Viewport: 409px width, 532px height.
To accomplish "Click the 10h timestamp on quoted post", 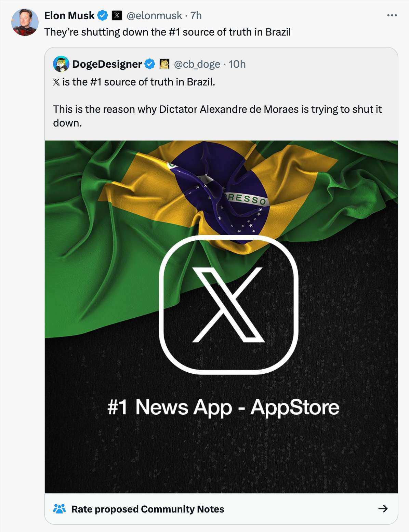I will point(237,64).
